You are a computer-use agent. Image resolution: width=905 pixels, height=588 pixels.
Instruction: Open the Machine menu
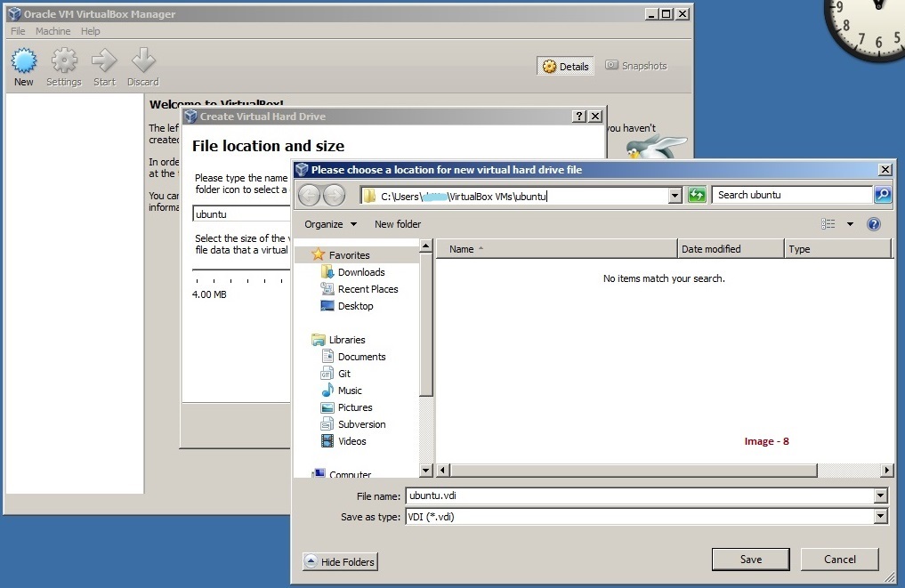pyautogui.click(x=53, y=31)
